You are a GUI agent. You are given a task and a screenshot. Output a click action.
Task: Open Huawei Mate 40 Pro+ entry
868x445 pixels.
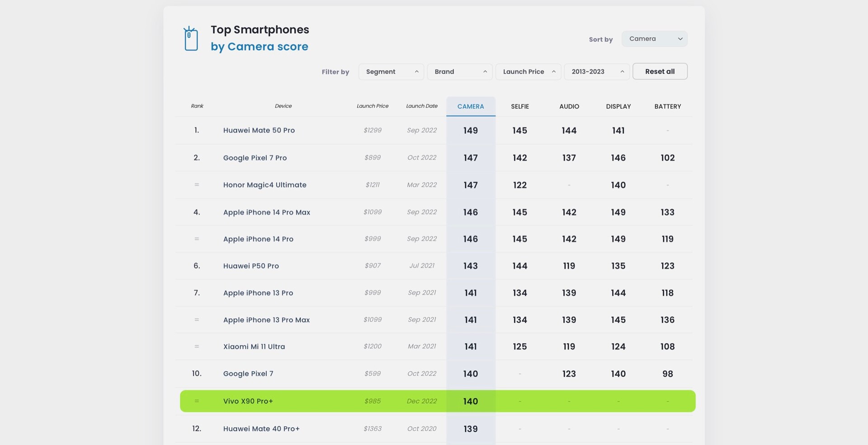pyautogui.click(x=261, y=429)
